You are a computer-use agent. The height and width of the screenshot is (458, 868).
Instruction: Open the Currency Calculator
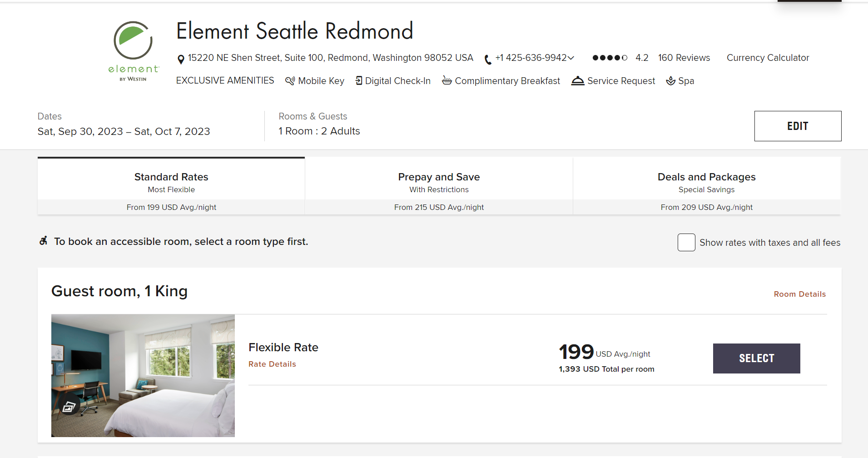(x=768, y=58)
